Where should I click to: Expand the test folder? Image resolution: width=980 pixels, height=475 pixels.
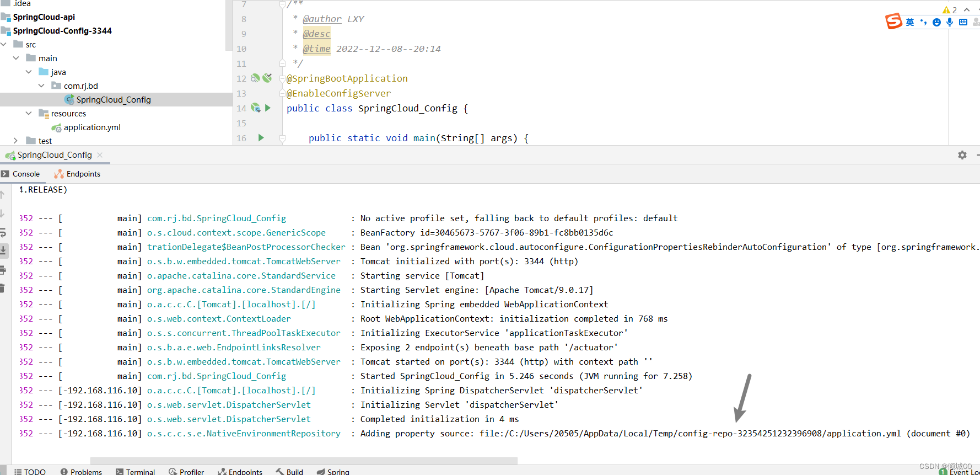[x=16, y=141]
